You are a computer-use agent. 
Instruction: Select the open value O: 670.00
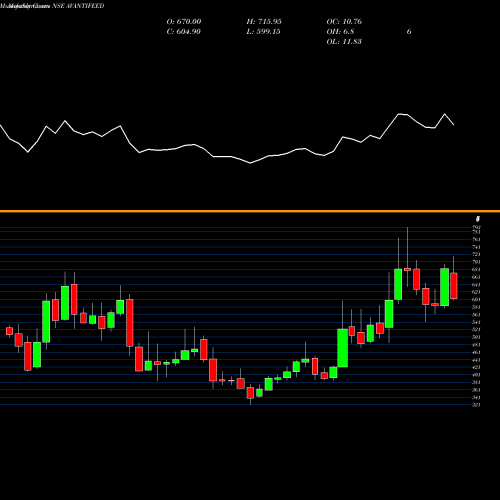184,22
